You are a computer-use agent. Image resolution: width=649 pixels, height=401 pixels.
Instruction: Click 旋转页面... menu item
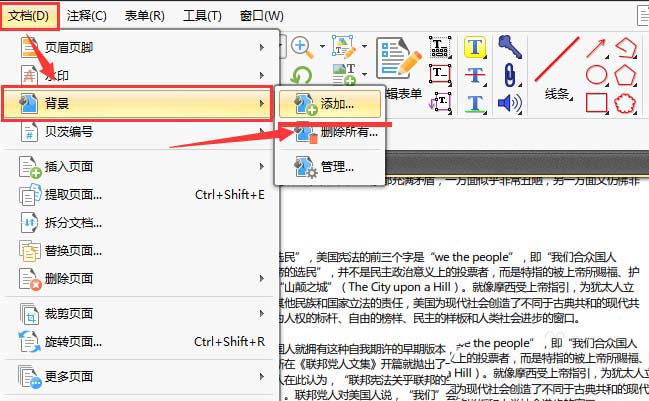(x=141, y=342)
